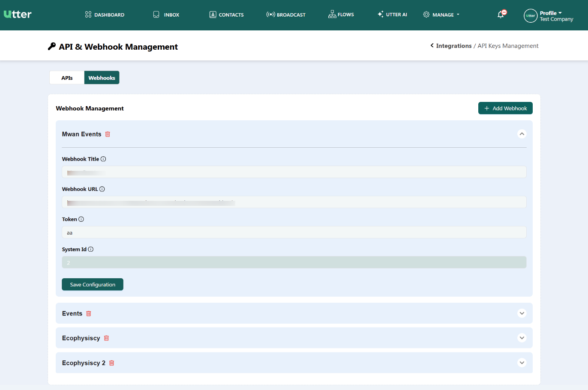Click the Add Webhook button
The width and height of the screenshot is (588, 390).
click(505, 108)
